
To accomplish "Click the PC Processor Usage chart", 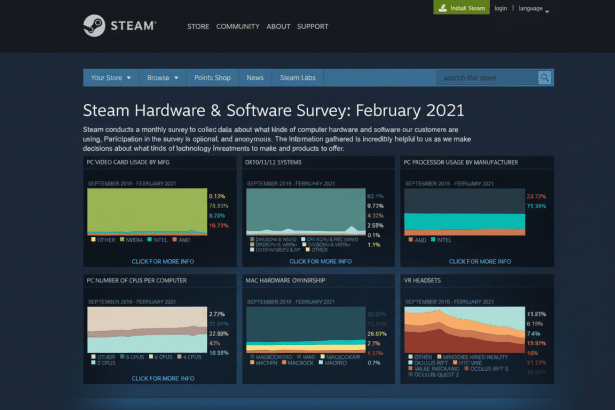I will point(464,212).
